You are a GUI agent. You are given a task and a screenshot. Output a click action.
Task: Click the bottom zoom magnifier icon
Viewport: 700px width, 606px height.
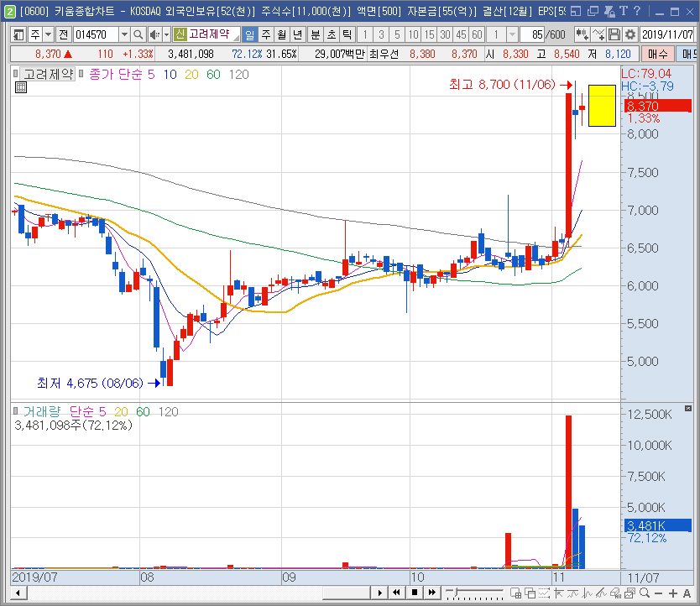(x=645, y=593)
